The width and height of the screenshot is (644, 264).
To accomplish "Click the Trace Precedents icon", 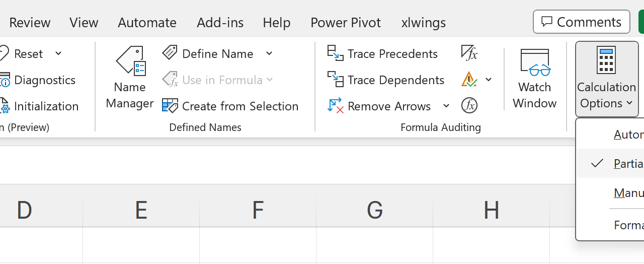I will (335, 53).
